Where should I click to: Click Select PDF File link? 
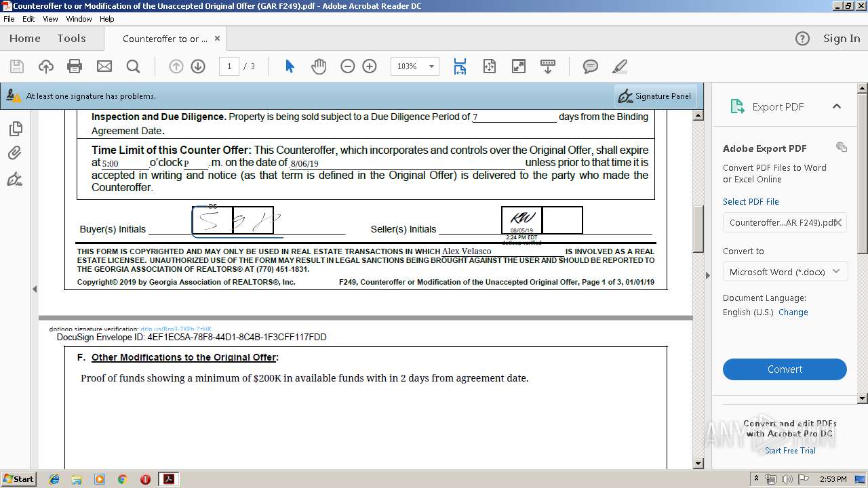coord(751,202)
